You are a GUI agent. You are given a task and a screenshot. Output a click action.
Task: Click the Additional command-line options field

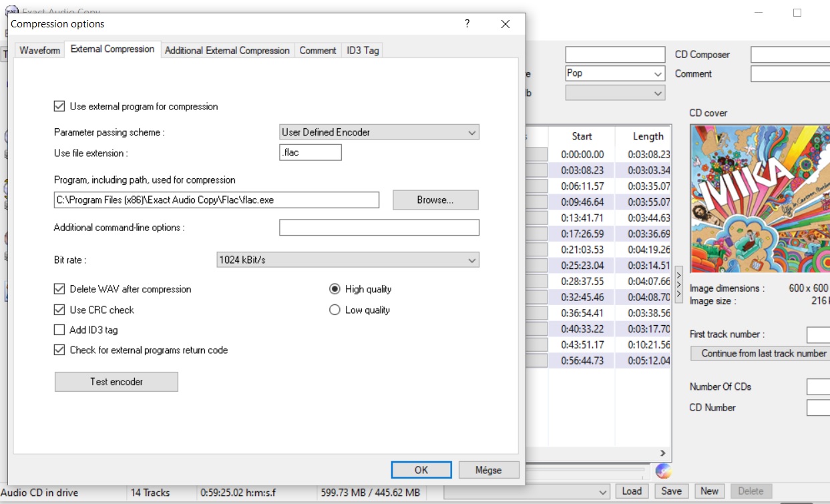(x=379, y=228)
